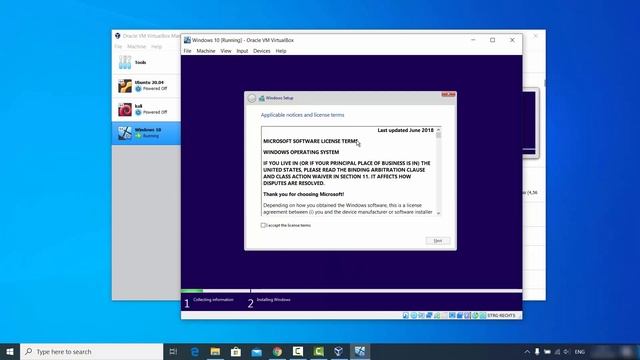This screenshot has width=640, height=360.
Task: Click the green setup progress bar
Action: point(192,291)
